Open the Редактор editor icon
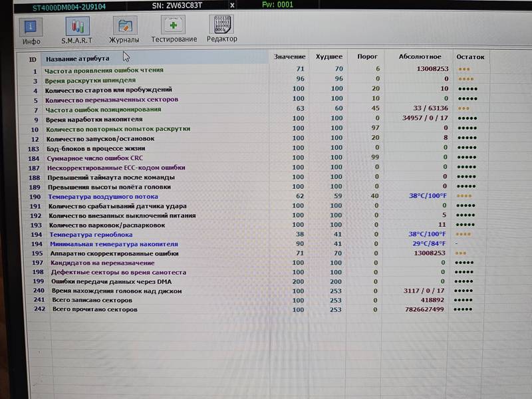Viewport: 532px width, 399px height. pos(222,29)
